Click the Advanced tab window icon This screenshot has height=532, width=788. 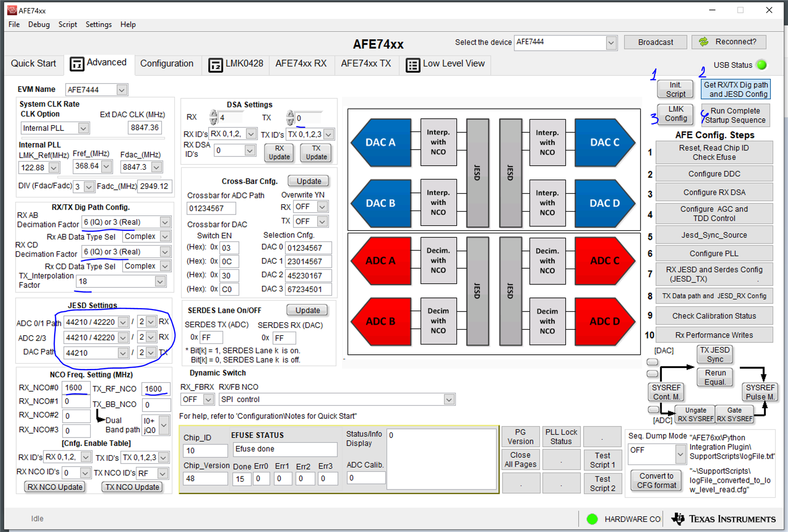(77, 63)
